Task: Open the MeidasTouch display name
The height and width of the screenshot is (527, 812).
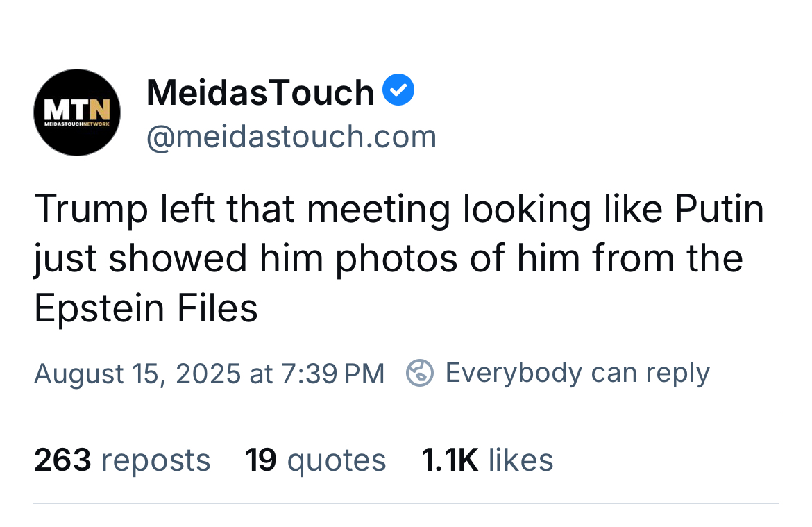Action: point(260,92)
